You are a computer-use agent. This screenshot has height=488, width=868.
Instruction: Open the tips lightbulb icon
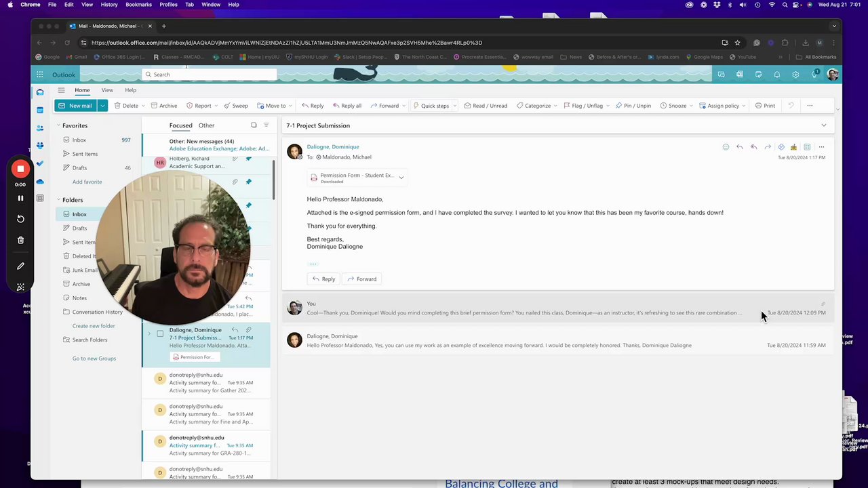coord(814,75)
